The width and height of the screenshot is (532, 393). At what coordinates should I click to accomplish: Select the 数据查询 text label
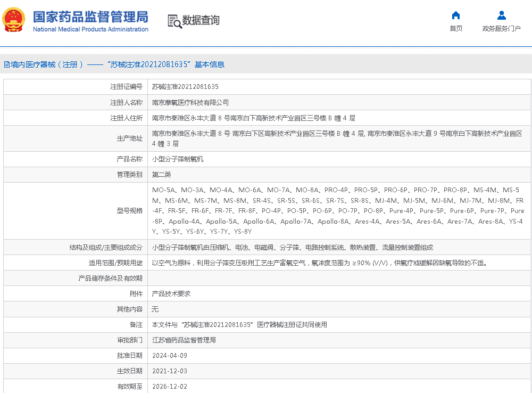201,21
